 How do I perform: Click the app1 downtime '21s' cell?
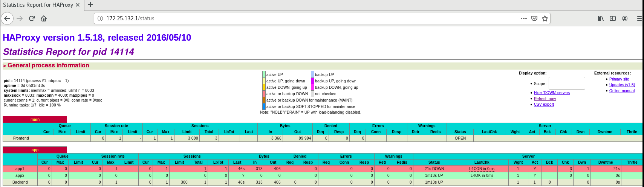click(606, 169)
